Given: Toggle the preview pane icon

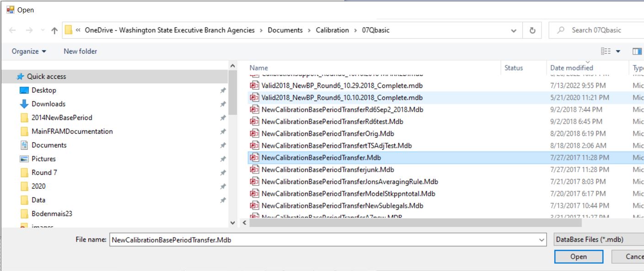Looking at the screenshot, I should click(x=637, y=51).
